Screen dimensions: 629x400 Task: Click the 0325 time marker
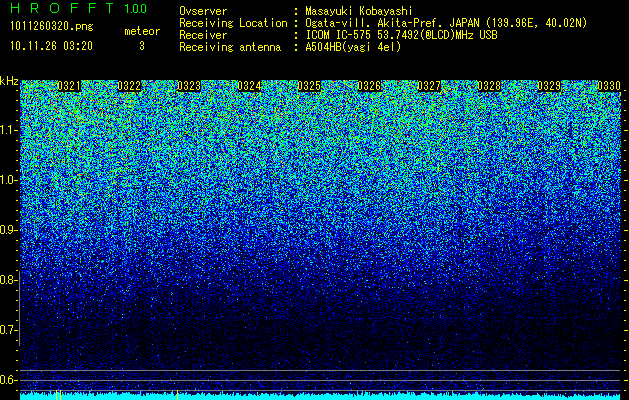click(x=309, y=86)
